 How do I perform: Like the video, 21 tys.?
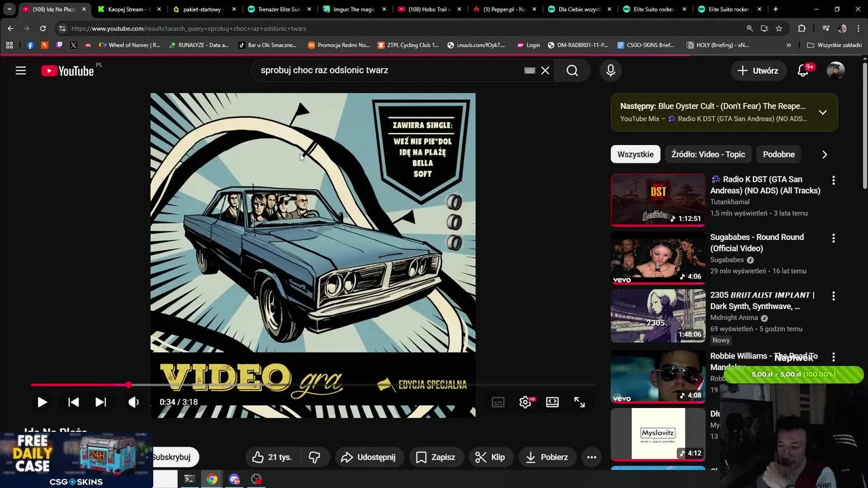click(272, 457)
